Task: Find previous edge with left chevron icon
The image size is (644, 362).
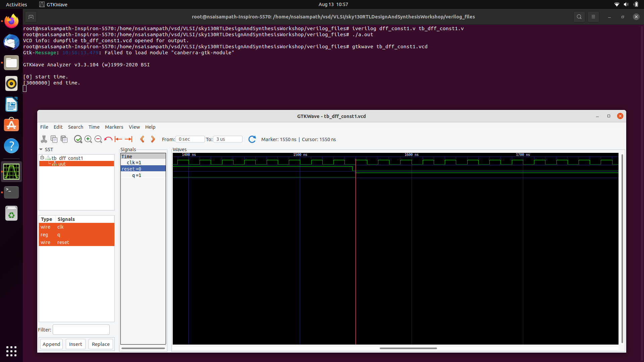Action: point(142,139)
